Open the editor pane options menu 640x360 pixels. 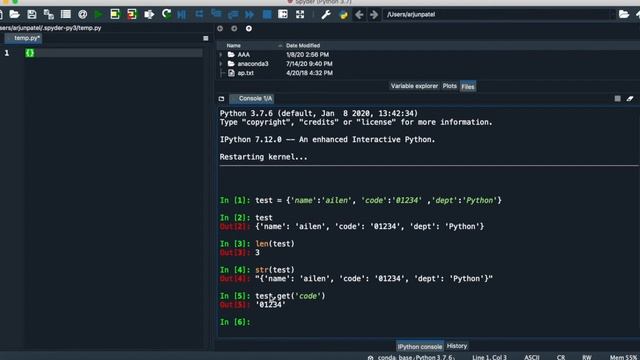point(206,38)
